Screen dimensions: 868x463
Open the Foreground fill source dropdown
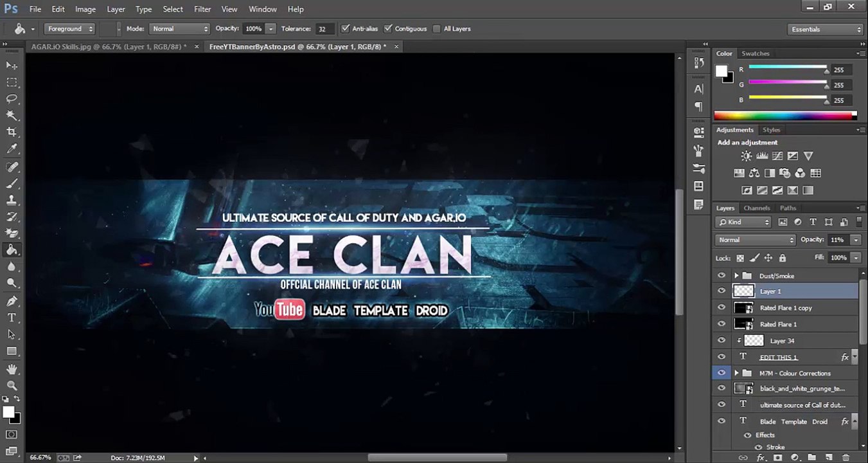coord(69,29)
